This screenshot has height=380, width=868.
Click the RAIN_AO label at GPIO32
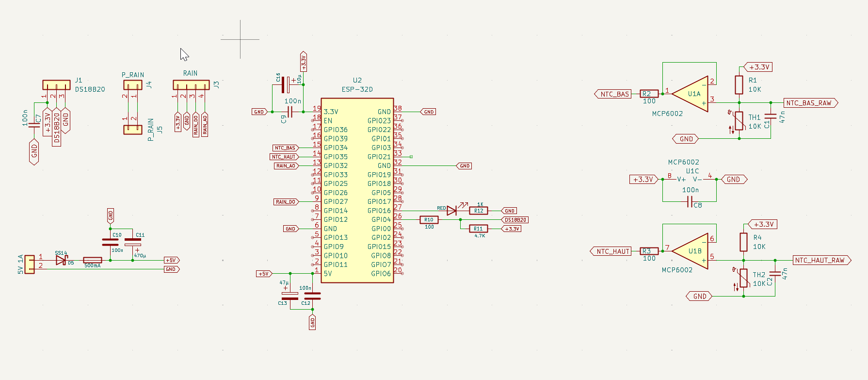[x=286, y=166]
